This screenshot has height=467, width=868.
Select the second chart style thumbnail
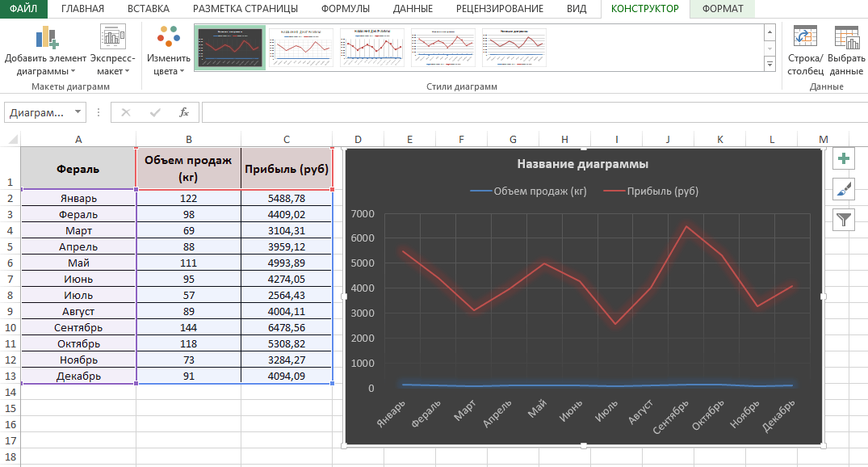click(x=300, y=48)
